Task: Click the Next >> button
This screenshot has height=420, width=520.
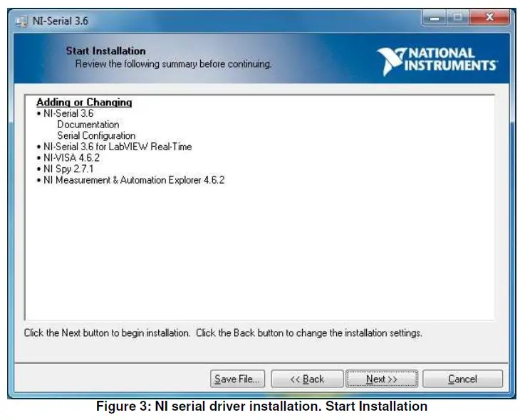Action: tap(382, 379)
